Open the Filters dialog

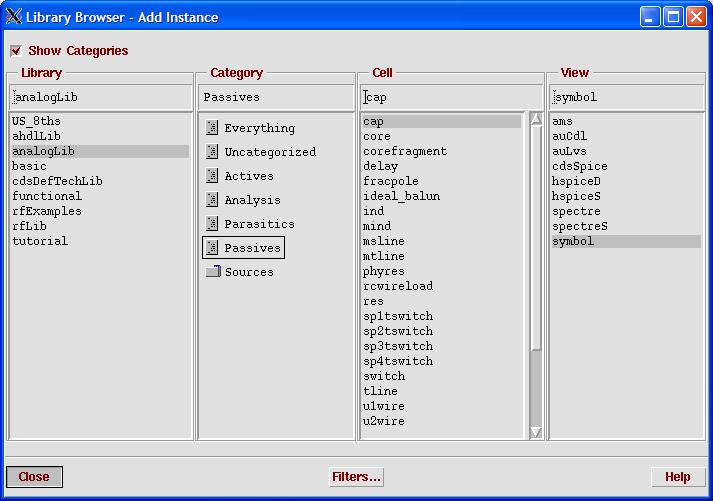pos(357,477)
